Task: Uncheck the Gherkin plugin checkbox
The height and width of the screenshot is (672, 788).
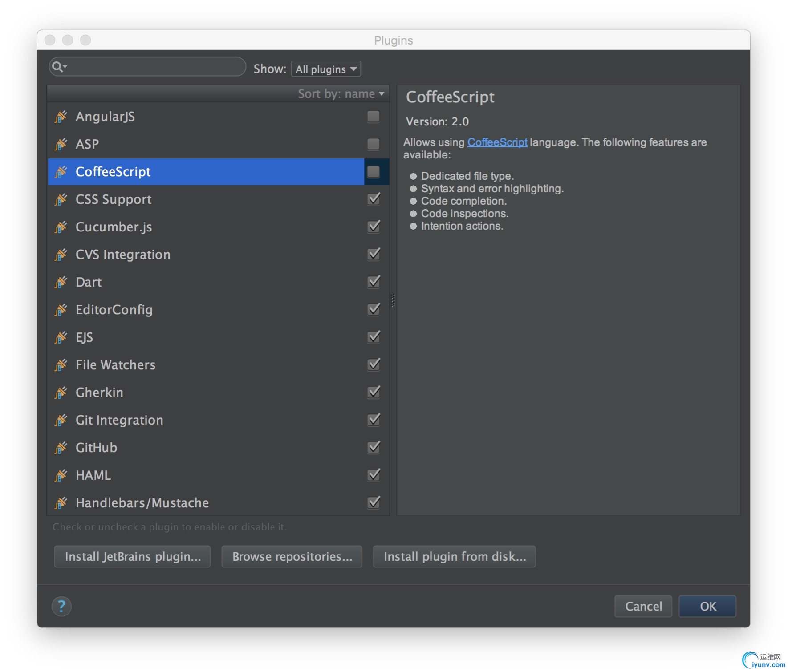Action: [x=374, y=393]
